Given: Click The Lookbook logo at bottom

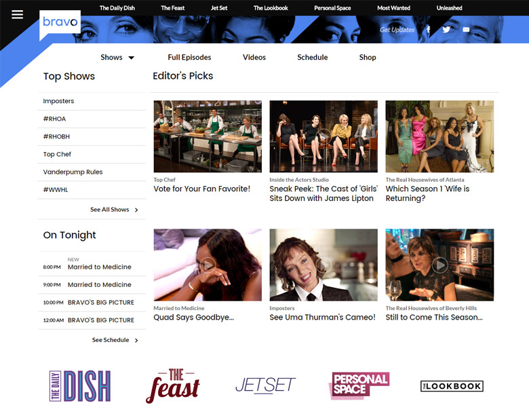Looking at the screenshot, I should 452,386.
